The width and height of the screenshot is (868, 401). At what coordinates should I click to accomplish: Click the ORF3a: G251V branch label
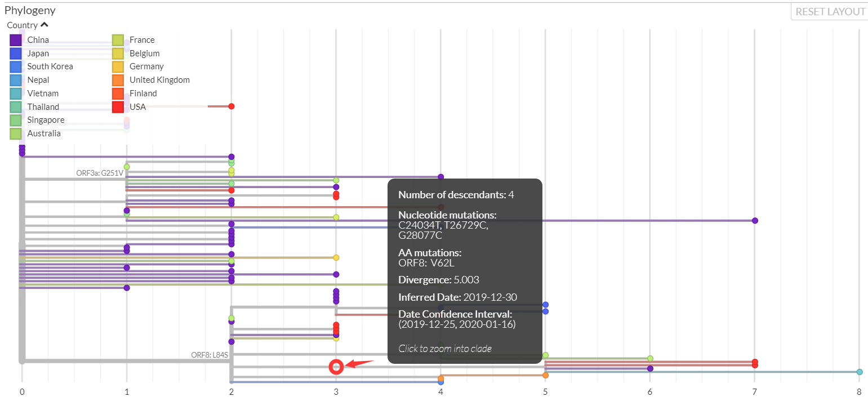(x=100, y=173)
